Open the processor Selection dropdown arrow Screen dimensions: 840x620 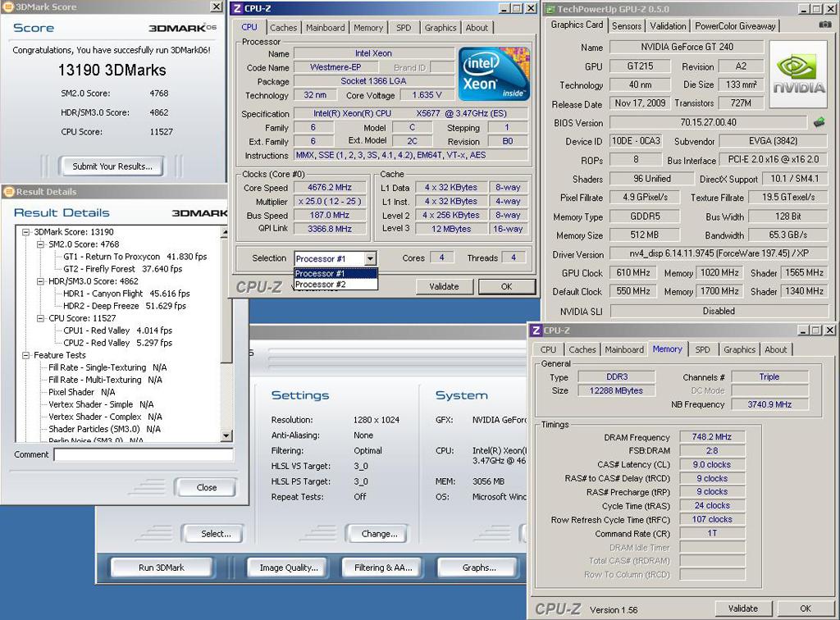(x=370, y=258)
